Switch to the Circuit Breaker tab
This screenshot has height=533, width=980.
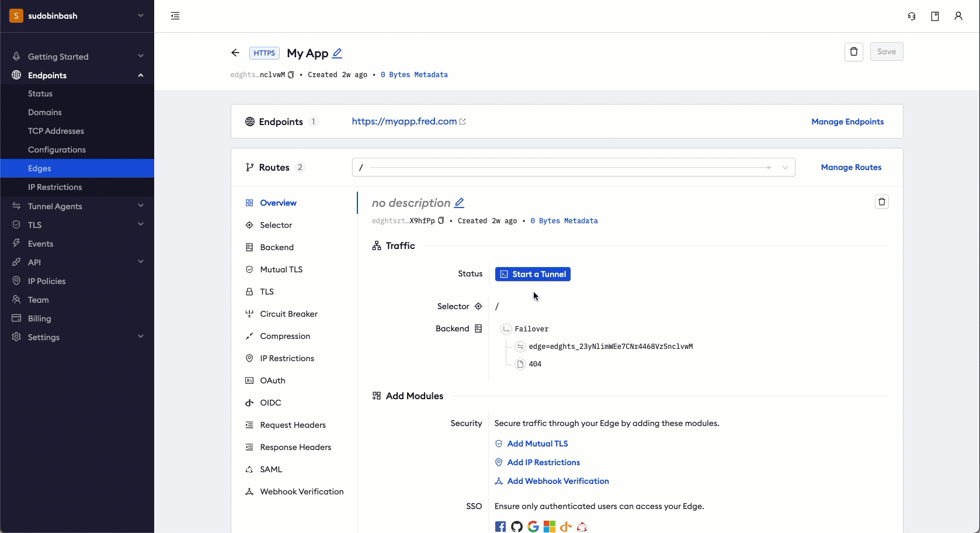tap(289, 314)
